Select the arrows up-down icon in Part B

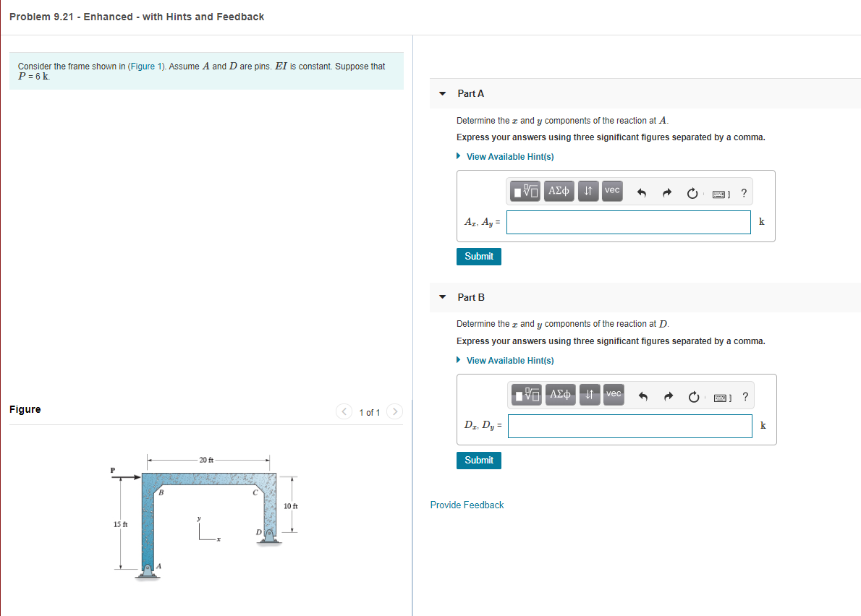[589, 395]
